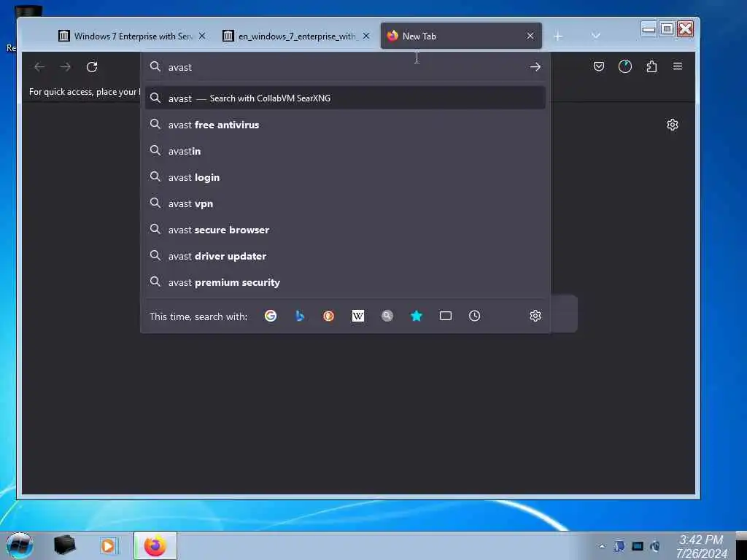747x560 pixels.
Task: Click Firefox icon in the taskbar
Action: (155, 545)
